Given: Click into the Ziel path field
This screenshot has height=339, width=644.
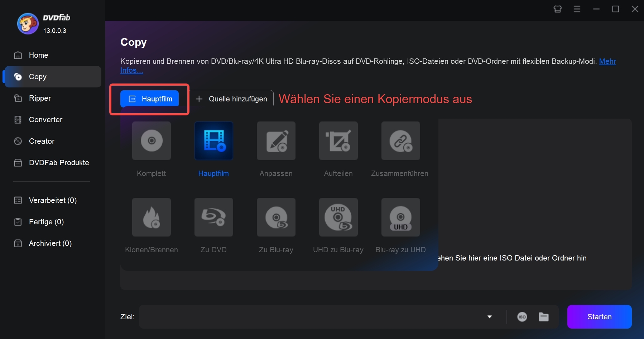Looking at the screenshot, I should pos(312,317).
